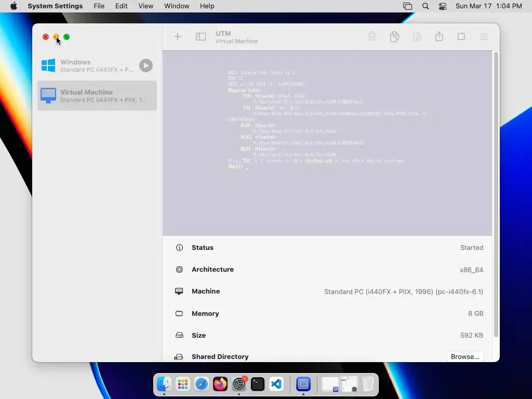Open UTM from the Dock
Screen dimensions: 532x399
[303, 384]
